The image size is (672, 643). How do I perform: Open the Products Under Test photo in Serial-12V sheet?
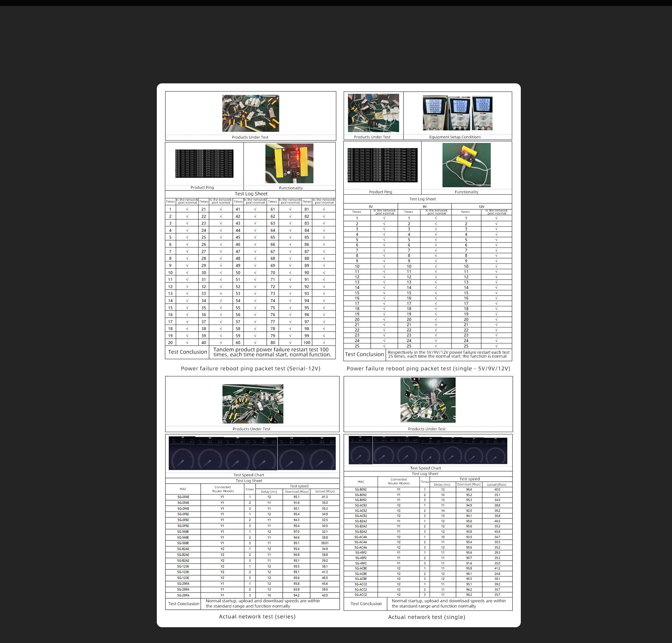pyautogui.click(x=251, y=113)
